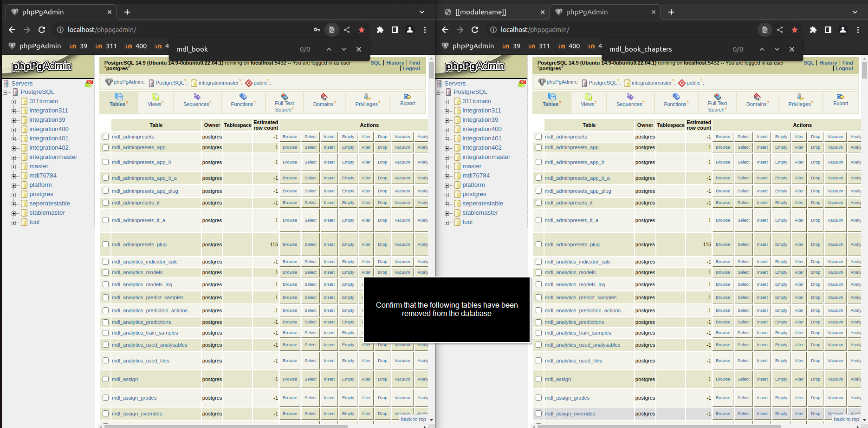Check the mdl_adminpresets row in the left window
This screenshot has width=868, height=428.
[106, 137]
